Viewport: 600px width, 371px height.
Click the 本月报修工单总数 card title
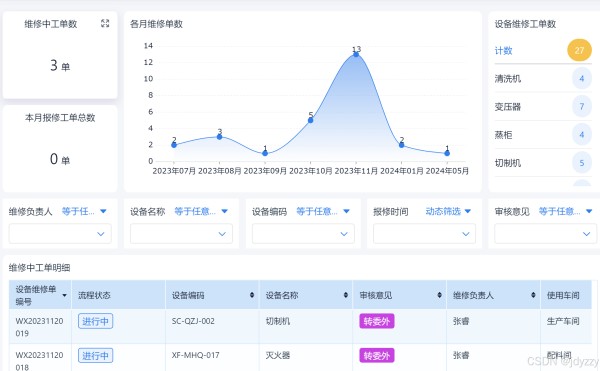(60, 117)
